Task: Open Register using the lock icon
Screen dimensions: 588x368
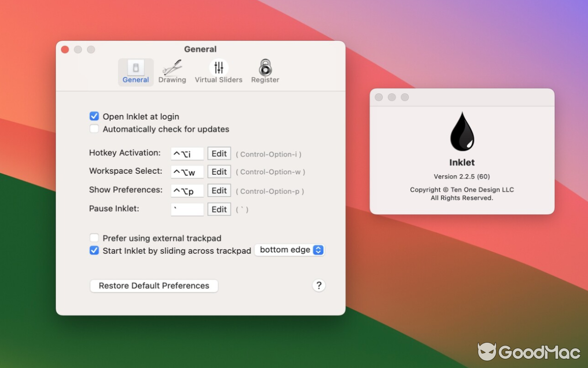Action: [x=265, y=68]
